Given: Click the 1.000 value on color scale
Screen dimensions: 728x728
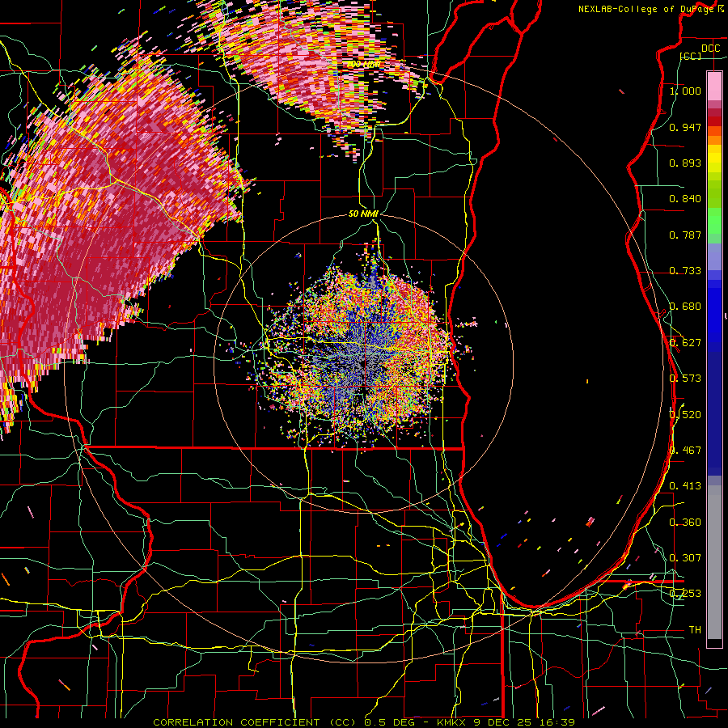Looking at the screenshot, I should [x=685, y=91].
